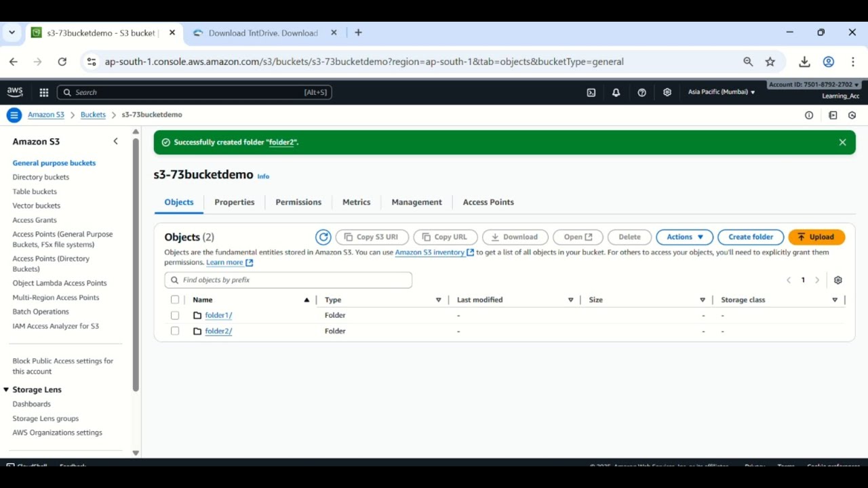Click the Copy S3 URI button

point(372,237)
